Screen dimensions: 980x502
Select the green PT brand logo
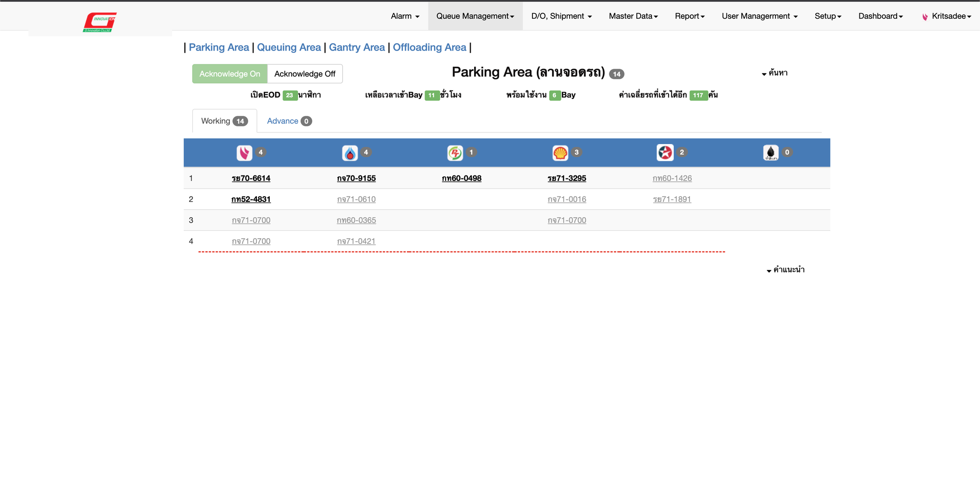pyautogui.click(x=455, y=153)
